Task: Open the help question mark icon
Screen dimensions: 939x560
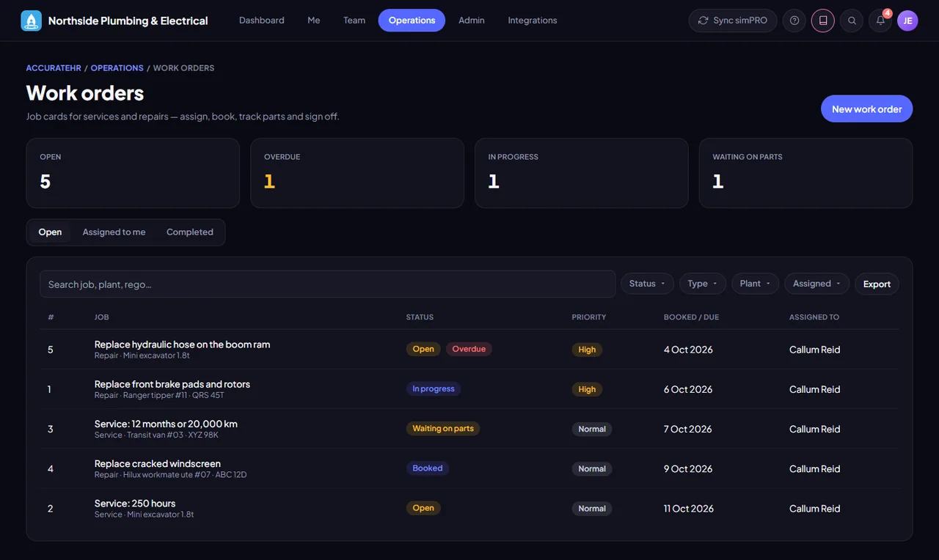Action: pos(794,21)
